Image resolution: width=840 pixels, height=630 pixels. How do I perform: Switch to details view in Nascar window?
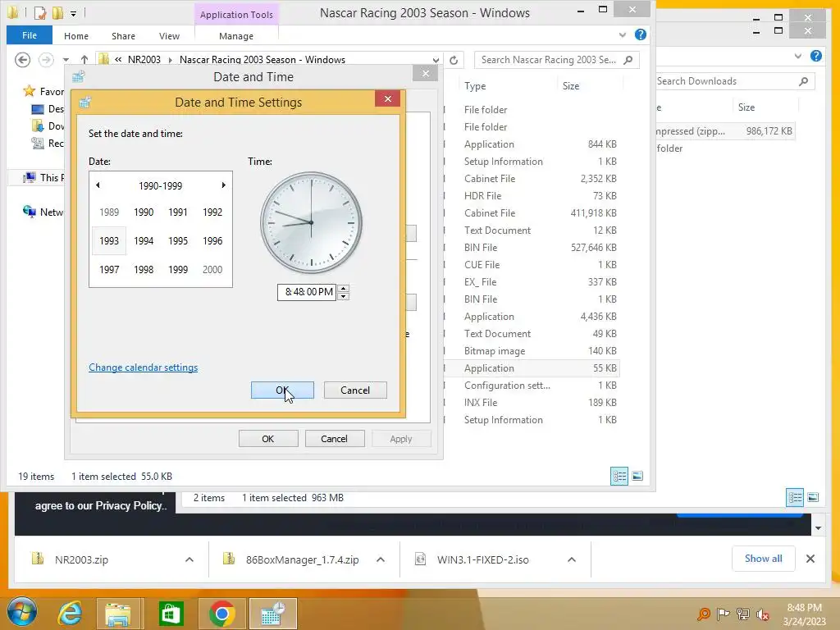(620, 477)
